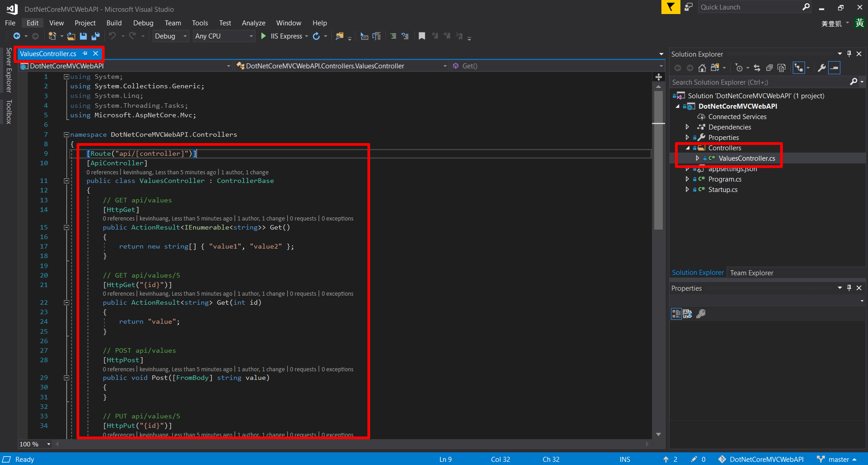Image resolution: width=868 pixels, height=465 pixels.
Task: Open the Build menu
Action: (114, 23)
